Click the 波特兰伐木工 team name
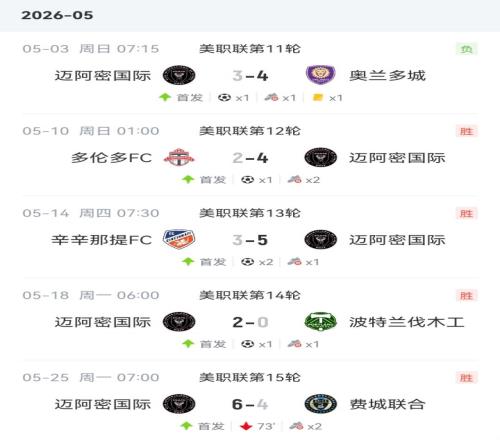 pos(407,322)
